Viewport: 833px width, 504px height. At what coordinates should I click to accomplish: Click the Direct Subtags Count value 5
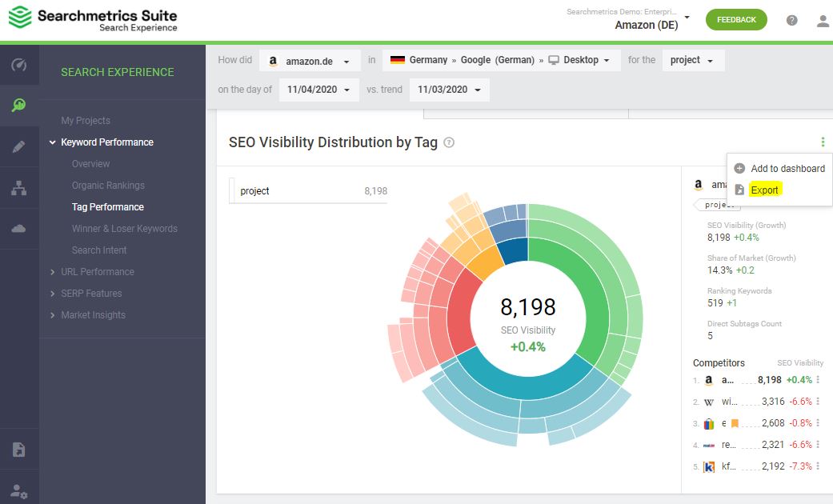point(711,336)
